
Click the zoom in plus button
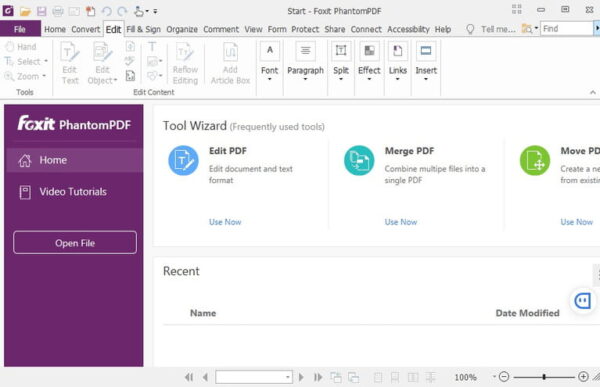coord(583,377)
